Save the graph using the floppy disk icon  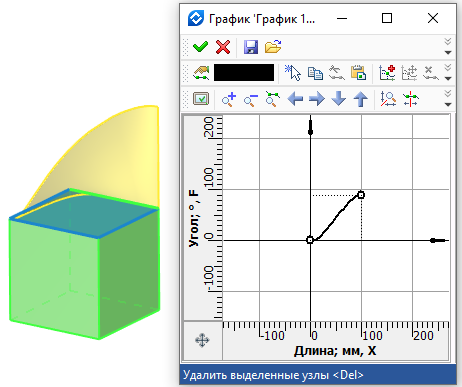[251, 47]
